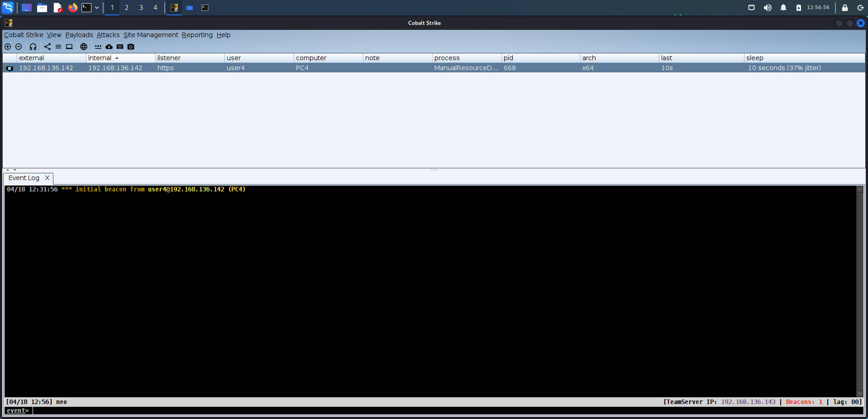Viewport: 868px width, 419px height.
Task: Click the Event Log vertical scrollbar track
Action: tap(860, 291)
